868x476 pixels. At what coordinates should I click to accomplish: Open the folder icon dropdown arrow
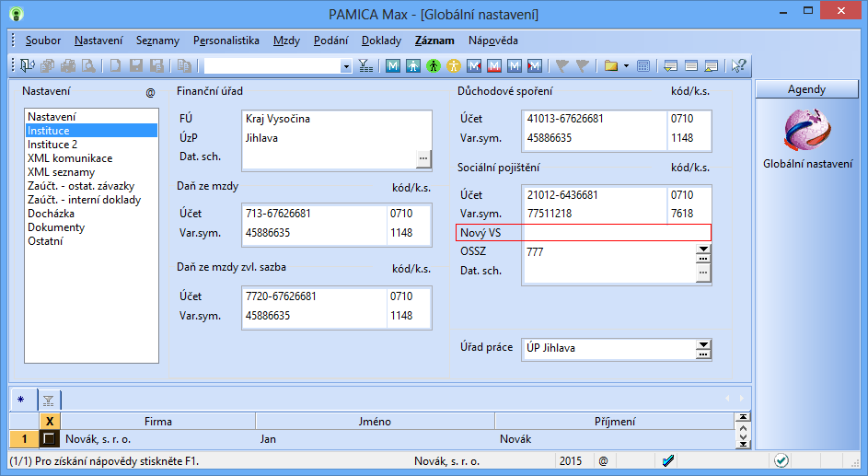pyautogui.click(x=626, y=66)
